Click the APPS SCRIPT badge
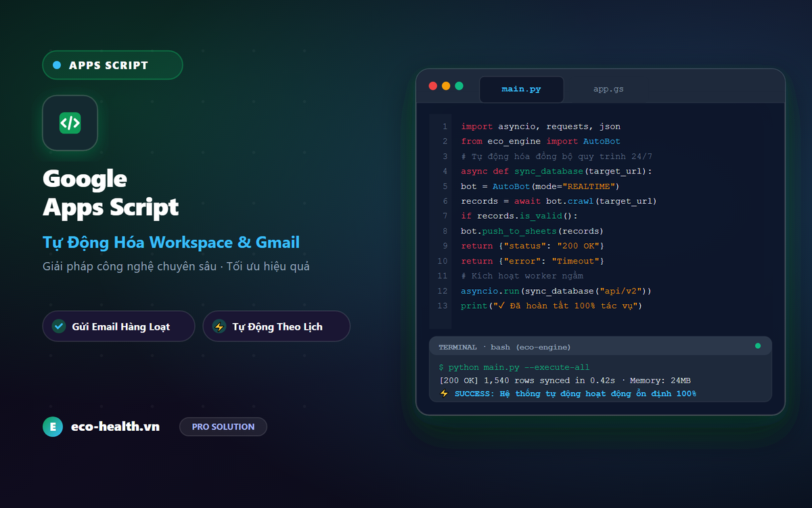This screenshot has height=508, width=812. [112, 65]
